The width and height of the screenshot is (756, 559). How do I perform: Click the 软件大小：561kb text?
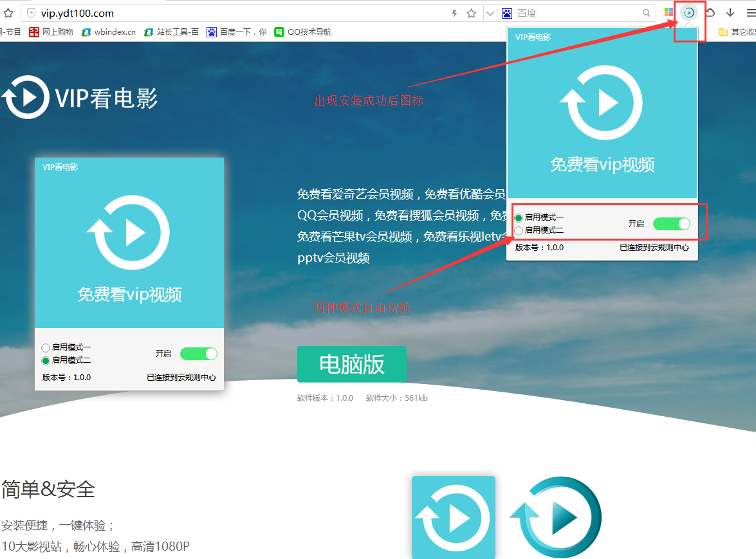[397, 398]
